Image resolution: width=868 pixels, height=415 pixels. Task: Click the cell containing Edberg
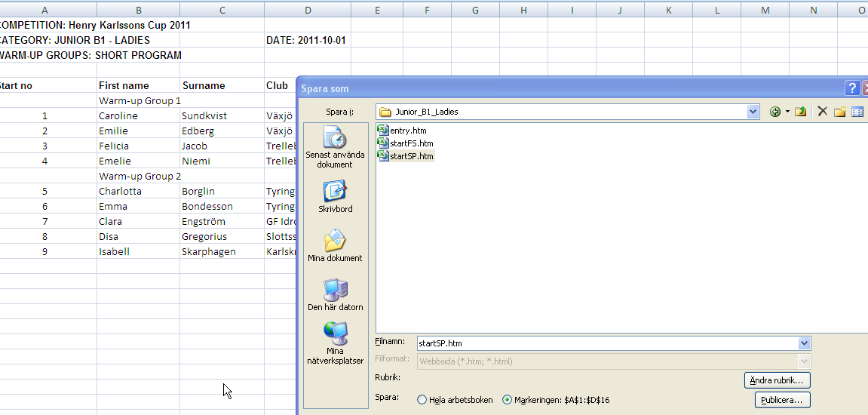tap(222, 131)
